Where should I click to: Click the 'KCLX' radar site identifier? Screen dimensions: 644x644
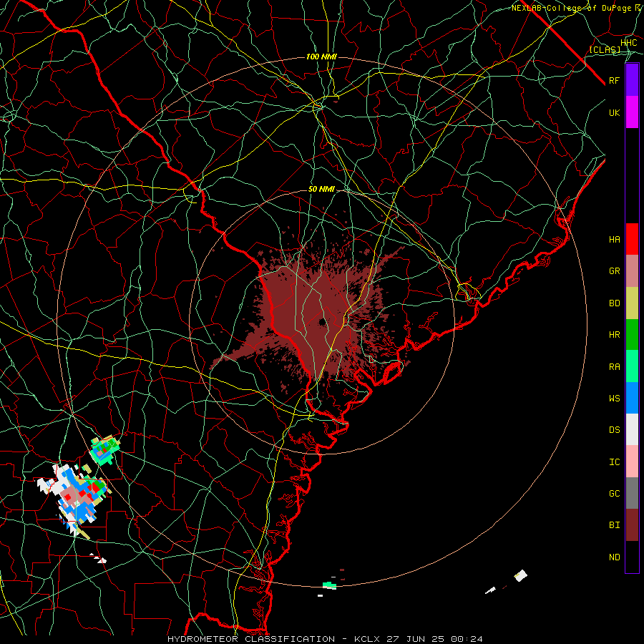coord(367,639)
